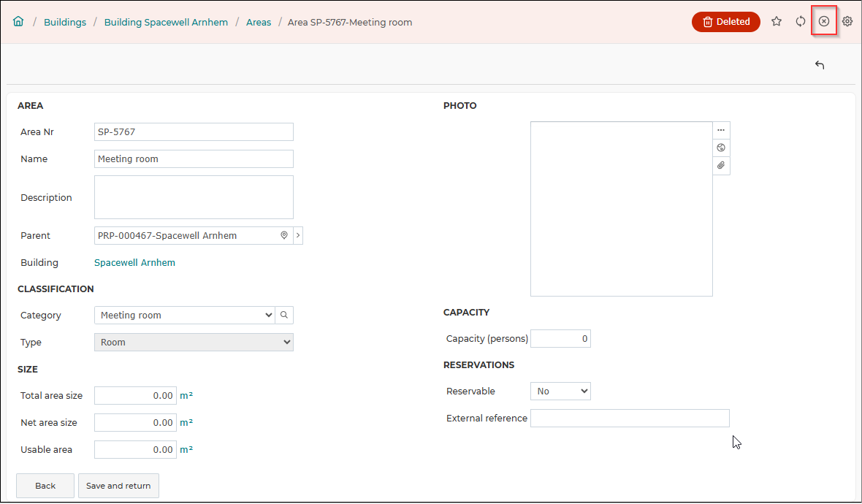Refresh the page using the circular arrows icon

click(801, 21)
